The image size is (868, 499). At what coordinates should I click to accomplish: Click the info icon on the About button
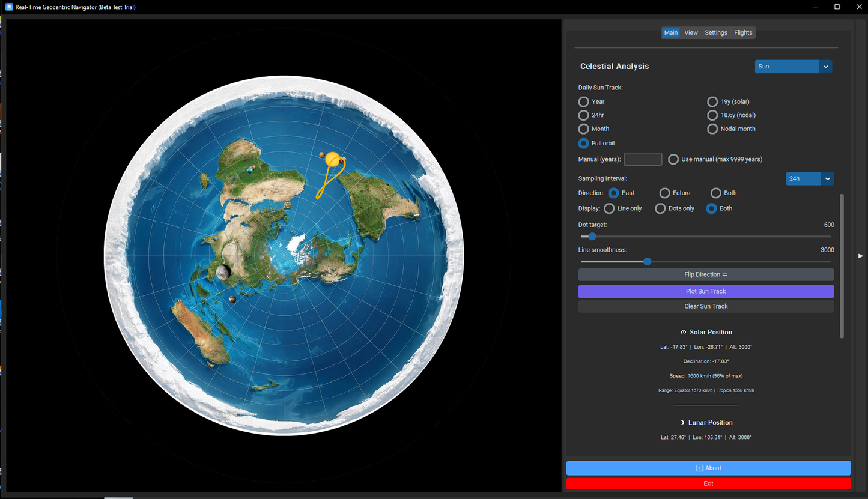pos(699,468)
